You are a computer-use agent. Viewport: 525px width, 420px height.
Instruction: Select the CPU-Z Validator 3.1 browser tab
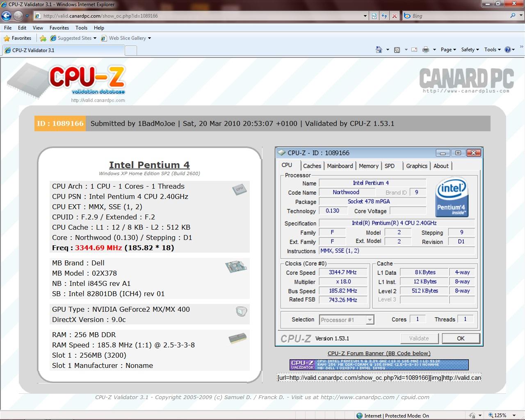click(63, 50)
